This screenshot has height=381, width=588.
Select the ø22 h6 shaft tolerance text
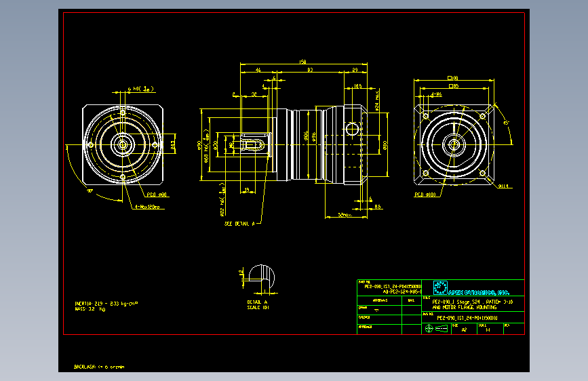pyautogui.click(x=222, y=199)
